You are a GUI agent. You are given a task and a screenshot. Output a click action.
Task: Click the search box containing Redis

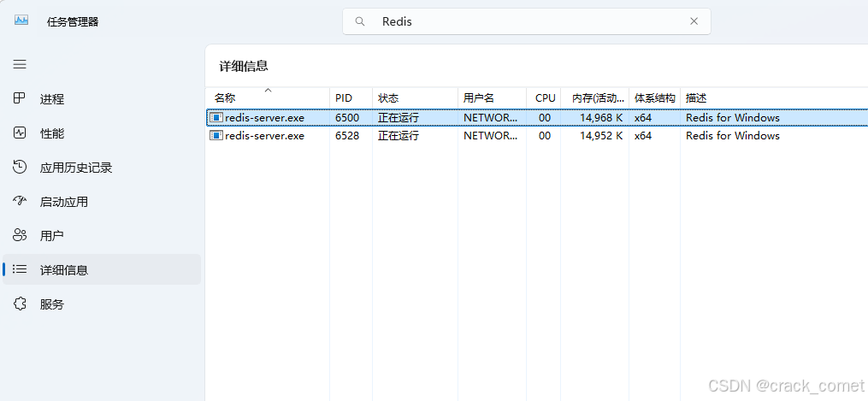pyautogui.click(x=527, y=21)
